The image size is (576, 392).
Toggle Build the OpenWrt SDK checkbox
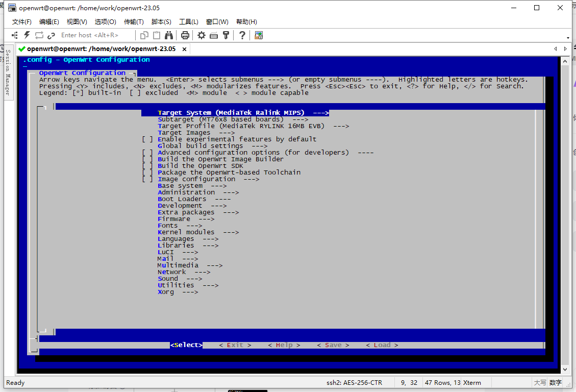pyautogui.click(x=147, y=166)
